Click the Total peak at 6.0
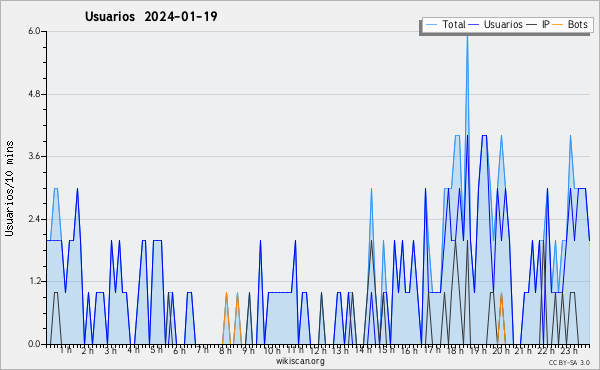 pyautogui.click(x=467, y=37)
